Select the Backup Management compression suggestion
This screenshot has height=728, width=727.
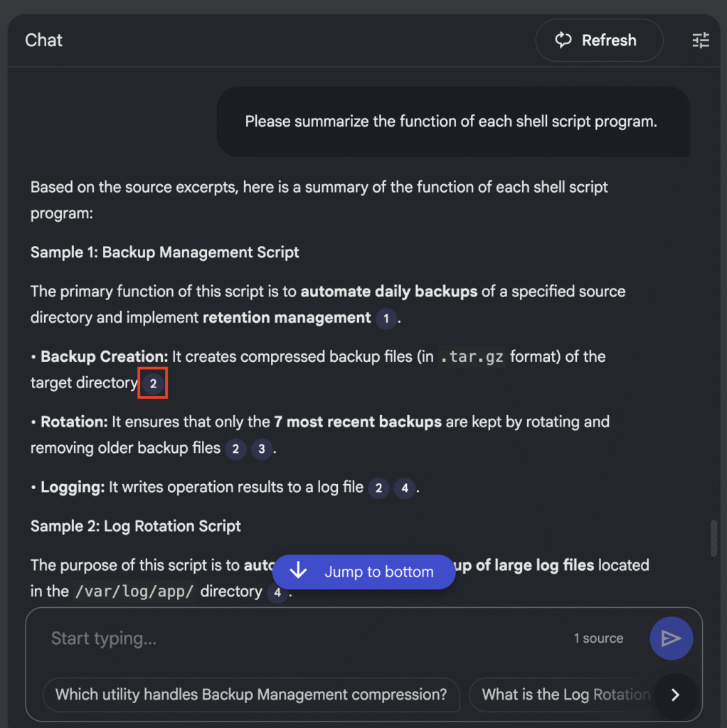(x=251, y=695)
